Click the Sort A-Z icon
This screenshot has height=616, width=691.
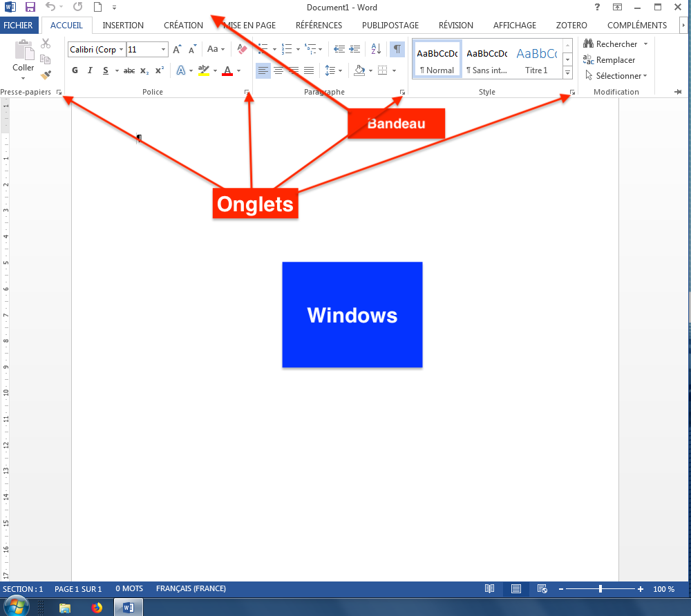pos(376,49)
